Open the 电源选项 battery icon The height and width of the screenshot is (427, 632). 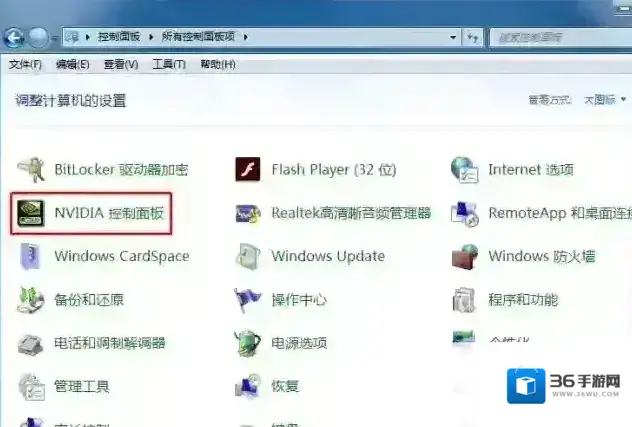coord(248,343)
